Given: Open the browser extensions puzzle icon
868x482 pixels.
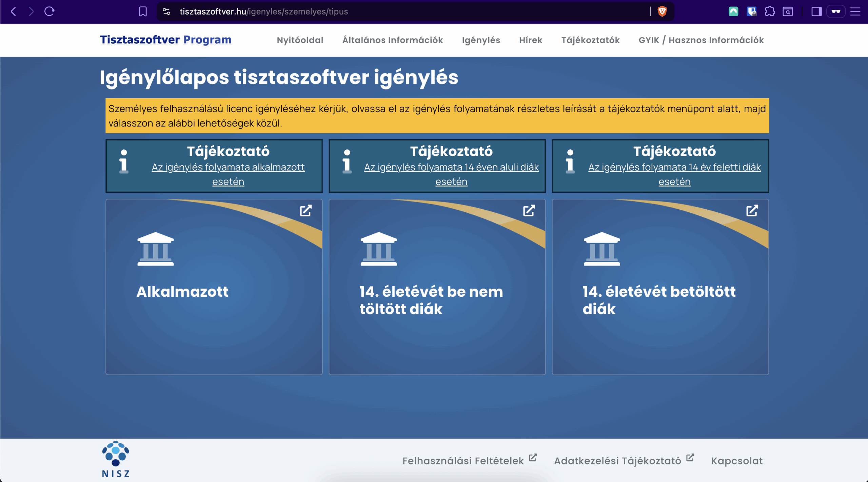Looking at the screenshot, I should pyautogui.click(x=770, y=11).
